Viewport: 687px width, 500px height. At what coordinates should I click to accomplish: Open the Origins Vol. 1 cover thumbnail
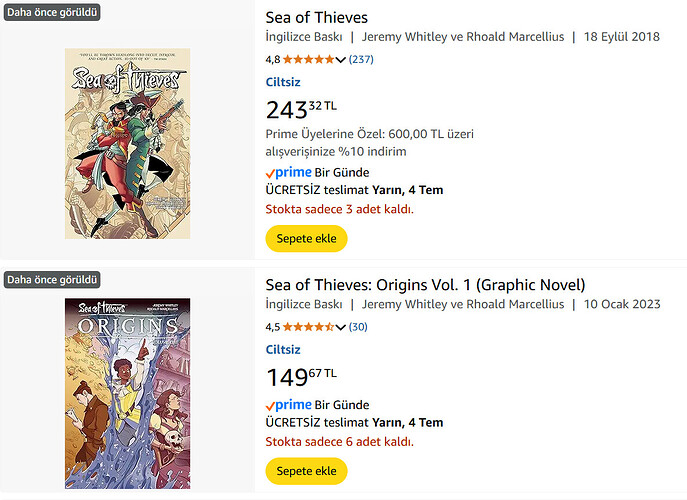(127, 394)
